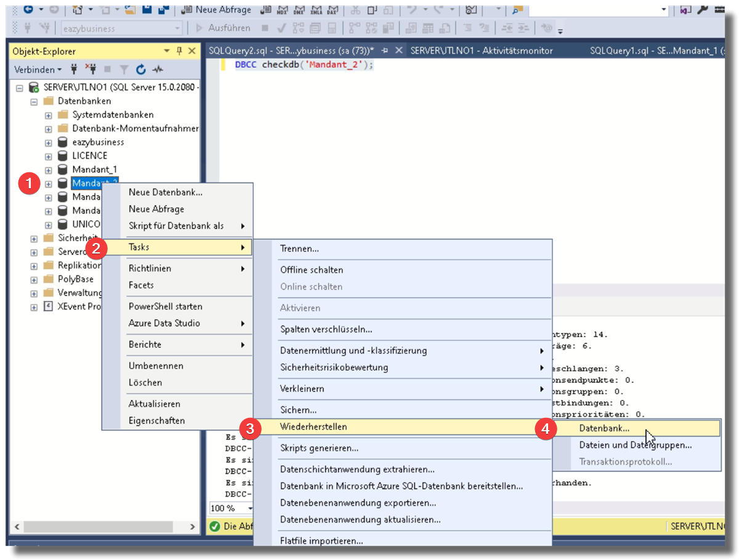Choose Sichern... from the Tasks submenu
The image size is (739, 560).
(299, 410)
